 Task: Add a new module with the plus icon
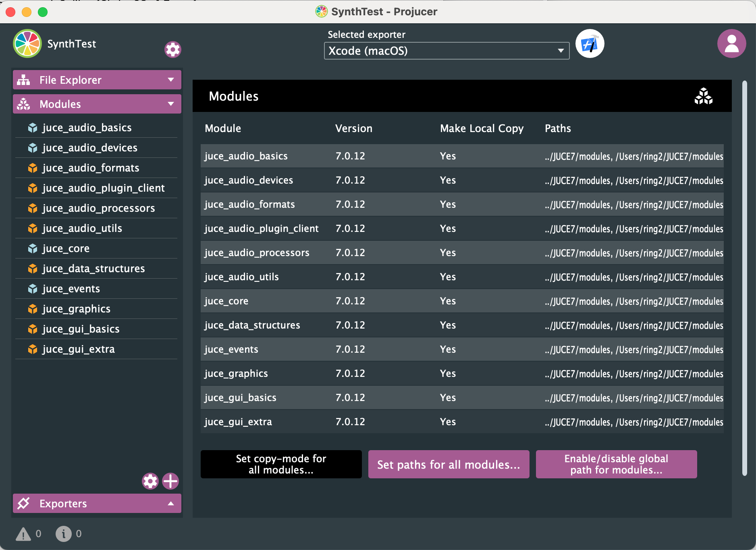(170, 481)
